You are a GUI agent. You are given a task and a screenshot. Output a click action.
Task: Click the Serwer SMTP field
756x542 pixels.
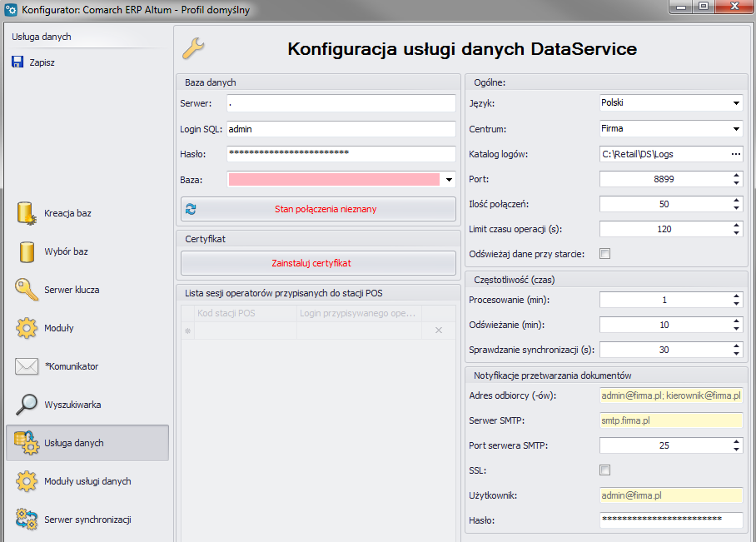point(671,420)
